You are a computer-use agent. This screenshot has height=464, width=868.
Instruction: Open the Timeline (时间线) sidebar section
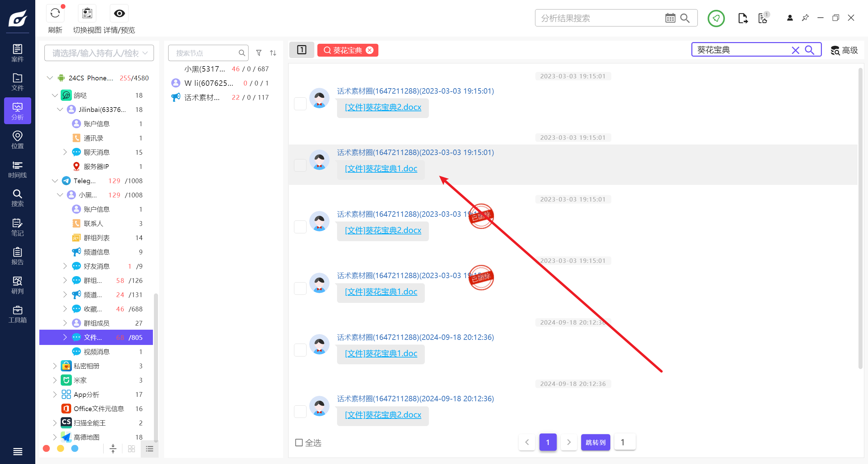tap(17, 170)
